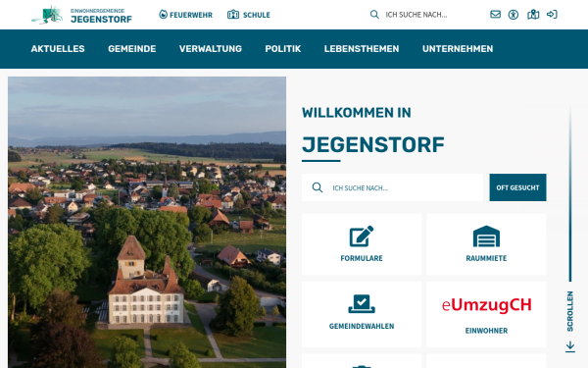Open the Gemeindewahlen tile label
Image resolution: width=588 pixels, height=368 pixels.
362,327
